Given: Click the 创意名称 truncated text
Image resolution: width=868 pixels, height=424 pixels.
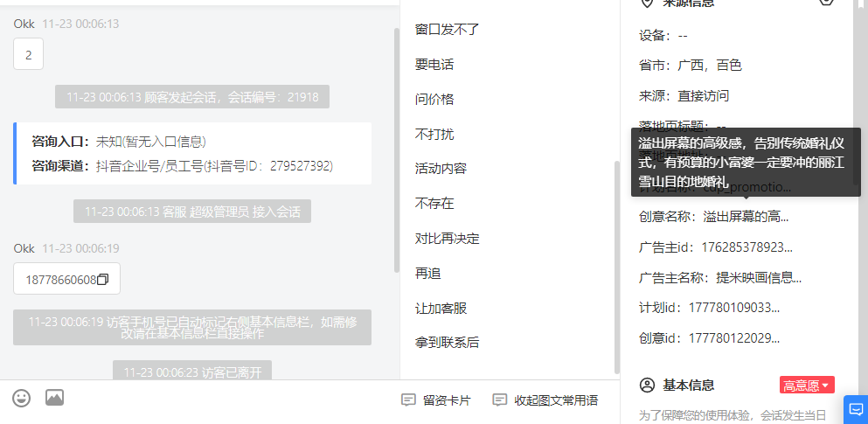Looking at the screenshot, I should [746, 217].
